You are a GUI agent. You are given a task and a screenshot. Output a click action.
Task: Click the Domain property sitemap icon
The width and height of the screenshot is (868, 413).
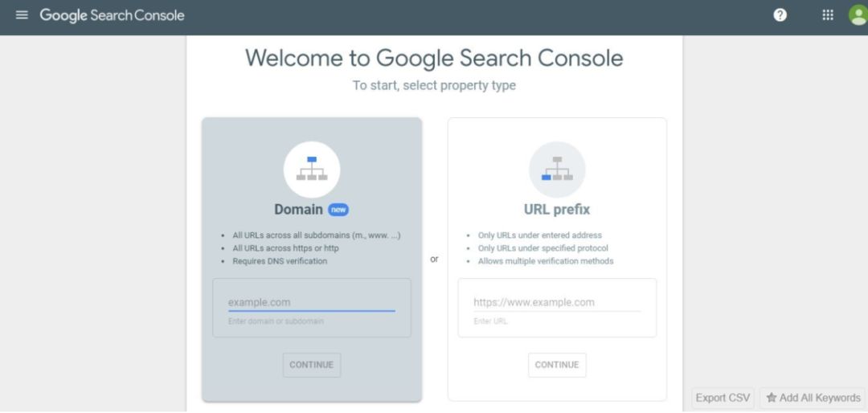point(312,170)
